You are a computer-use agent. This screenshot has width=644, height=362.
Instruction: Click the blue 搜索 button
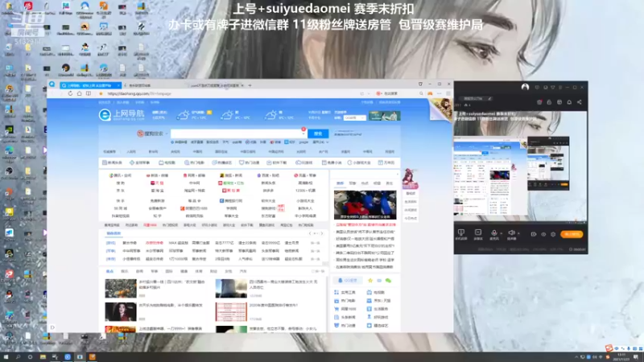318,134
